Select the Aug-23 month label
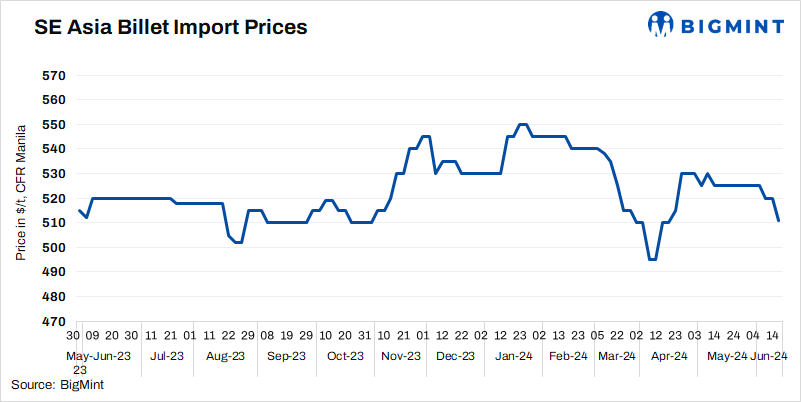The width and height of the screenshot is (801, 402). [225, 355]
